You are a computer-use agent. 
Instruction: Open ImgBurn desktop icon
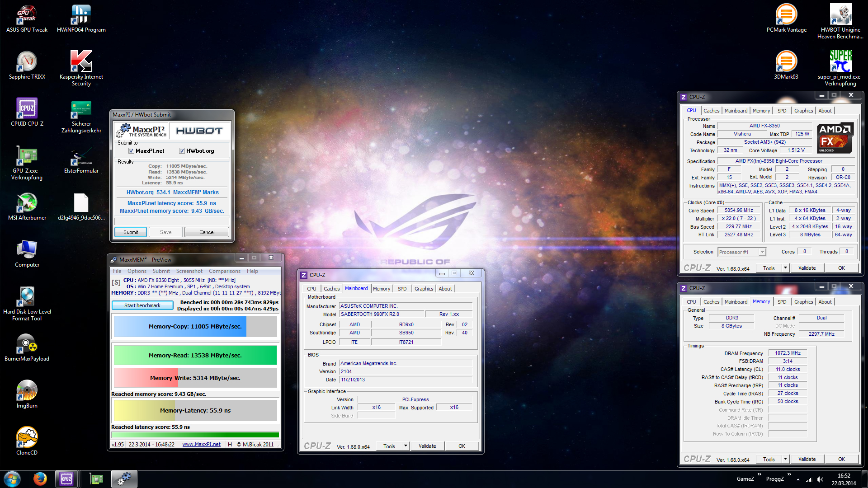click(27, 394)
